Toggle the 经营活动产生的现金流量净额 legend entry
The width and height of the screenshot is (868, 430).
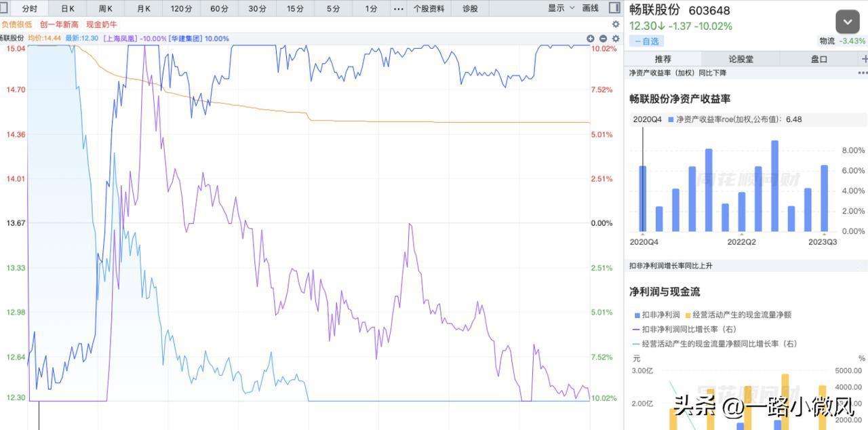point(738,315)
